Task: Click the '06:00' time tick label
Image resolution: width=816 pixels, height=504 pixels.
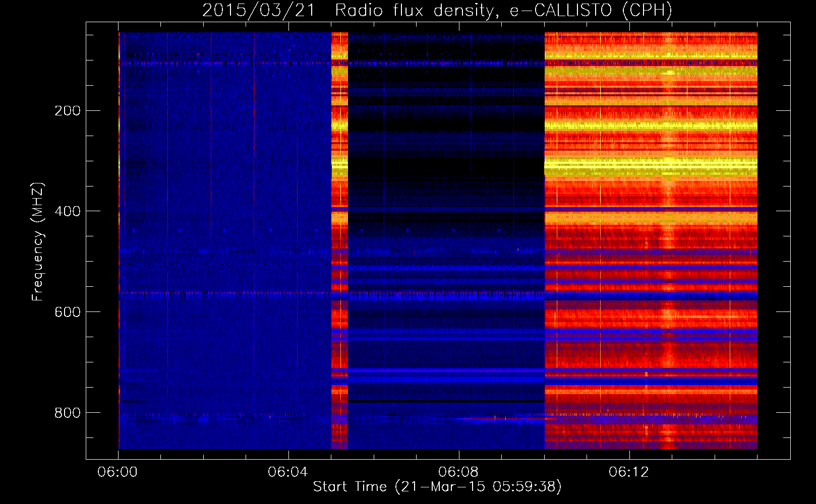Action: click(118, 472)
